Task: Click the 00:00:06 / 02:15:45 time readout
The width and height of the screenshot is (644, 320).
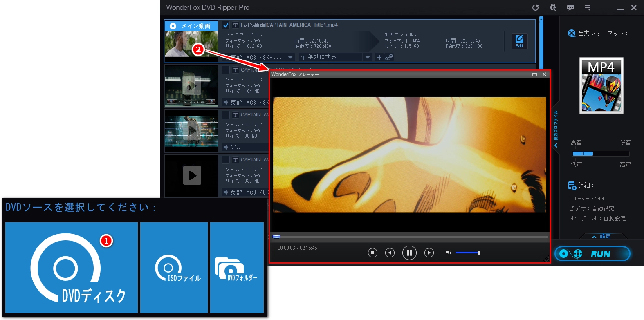Action: pos(297,248)
